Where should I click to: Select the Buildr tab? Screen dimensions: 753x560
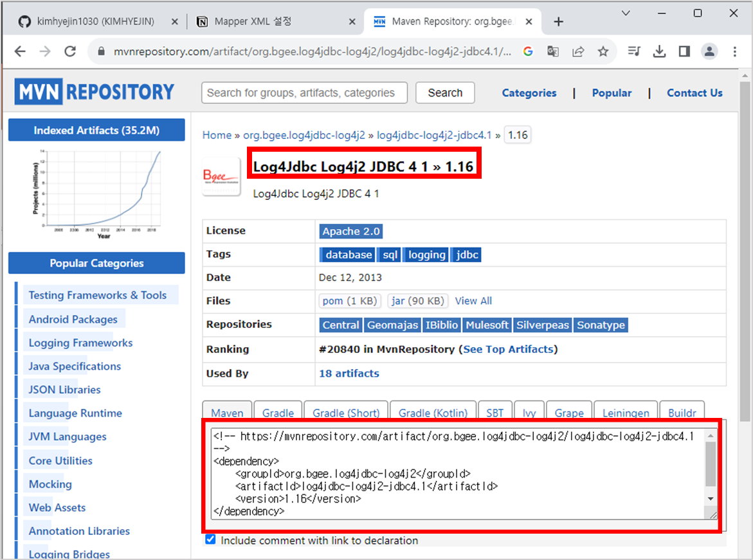pos(682,411)
